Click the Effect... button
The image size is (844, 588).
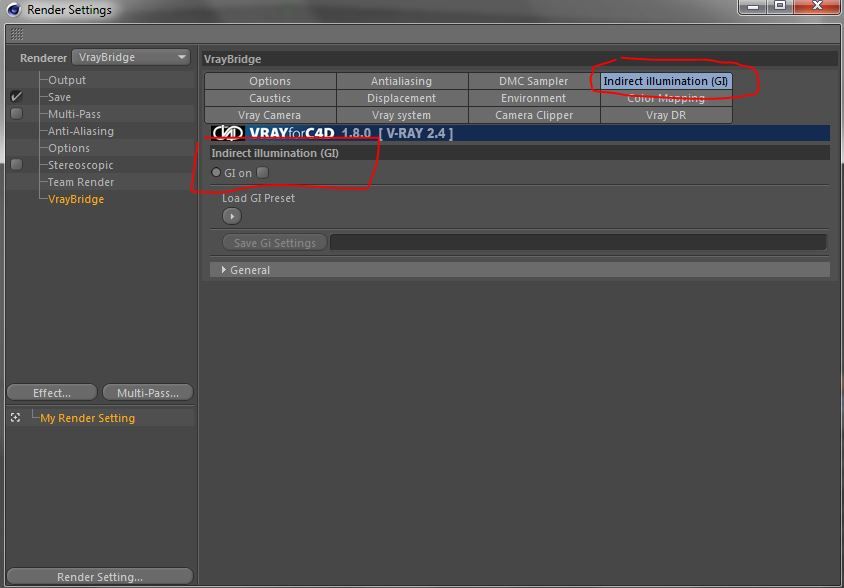click(52, 393)
